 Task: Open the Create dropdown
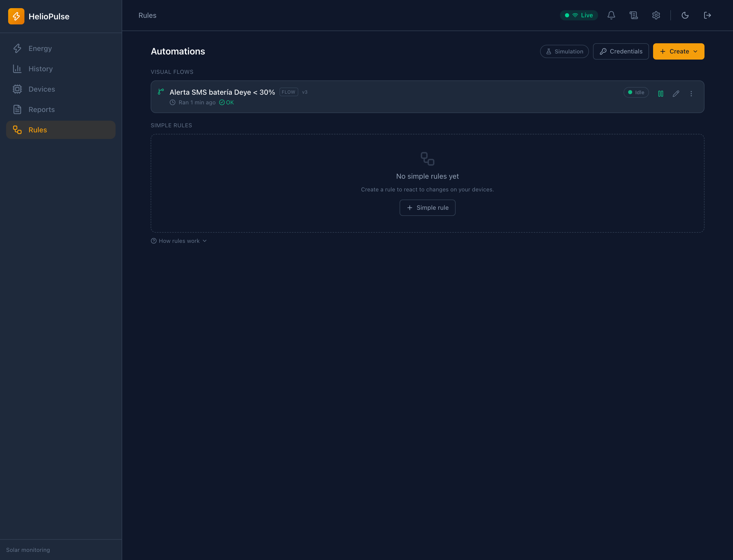pyautogui.click(x=678, y=51)
